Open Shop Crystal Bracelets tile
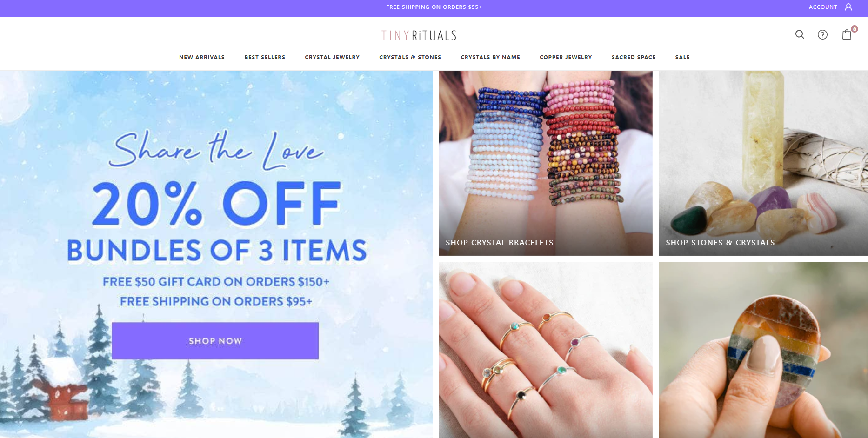 pos(546,163)
